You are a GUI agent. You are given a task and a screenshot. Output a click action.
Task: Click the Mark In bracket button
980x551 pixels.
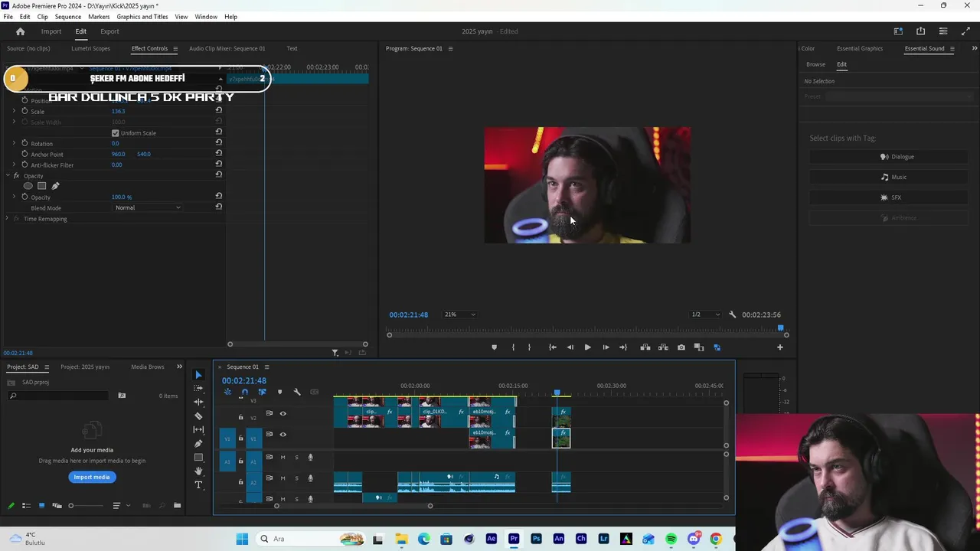[513, 347]
